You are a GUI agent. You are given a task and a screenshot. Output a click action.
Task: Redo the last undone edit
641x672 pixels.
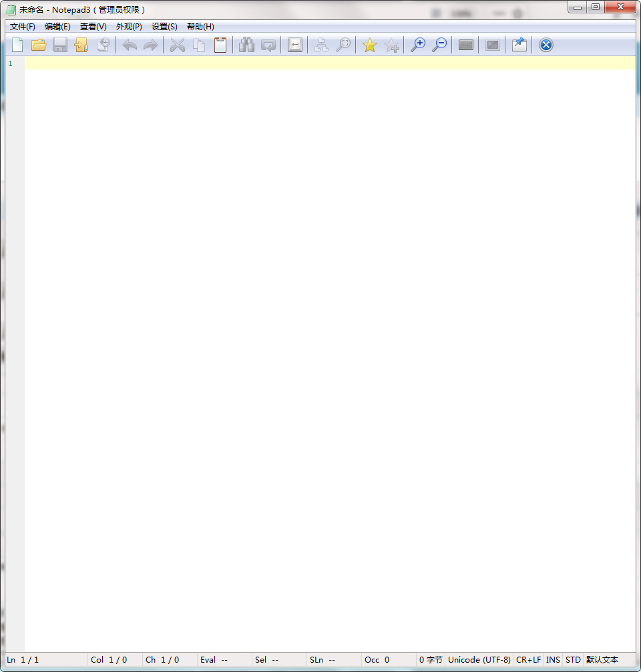[151, 45]
